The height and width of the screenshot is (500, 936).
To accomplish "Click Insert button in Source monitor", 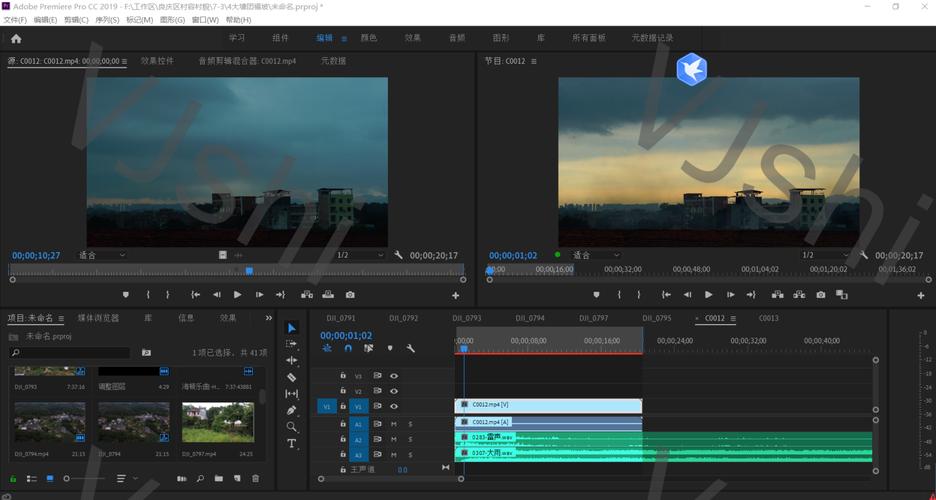I will tap(307, 295).
